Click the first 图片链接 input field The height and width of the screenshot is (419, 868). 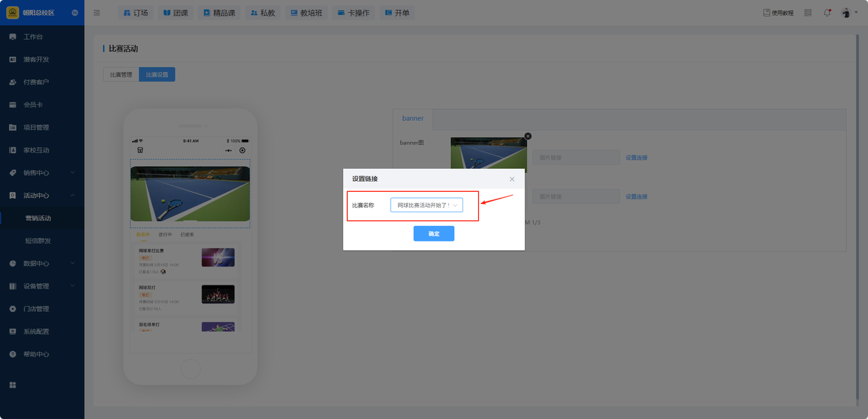[x=576, y=158]
